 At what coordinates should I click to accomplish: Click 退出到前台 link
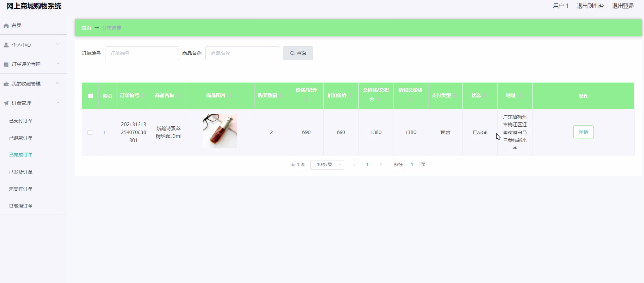(590, 6)
